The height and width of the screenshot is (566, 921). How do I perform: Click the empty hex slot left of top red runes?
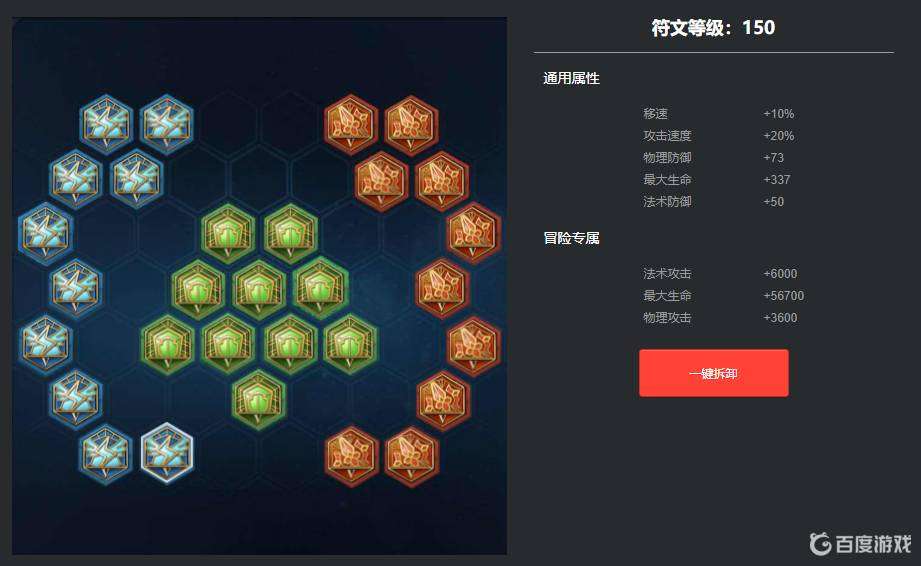289,124
